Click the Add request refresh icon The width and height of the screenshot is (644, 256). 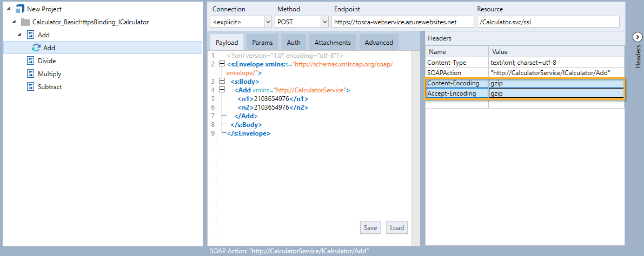pyautogui.click(x=36, y=48)
